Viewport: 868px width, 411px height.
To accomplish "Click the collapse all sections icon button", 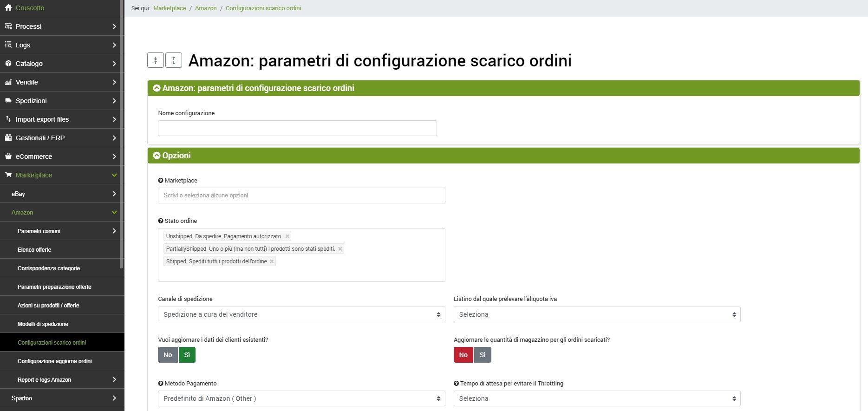I will [156, 60].
